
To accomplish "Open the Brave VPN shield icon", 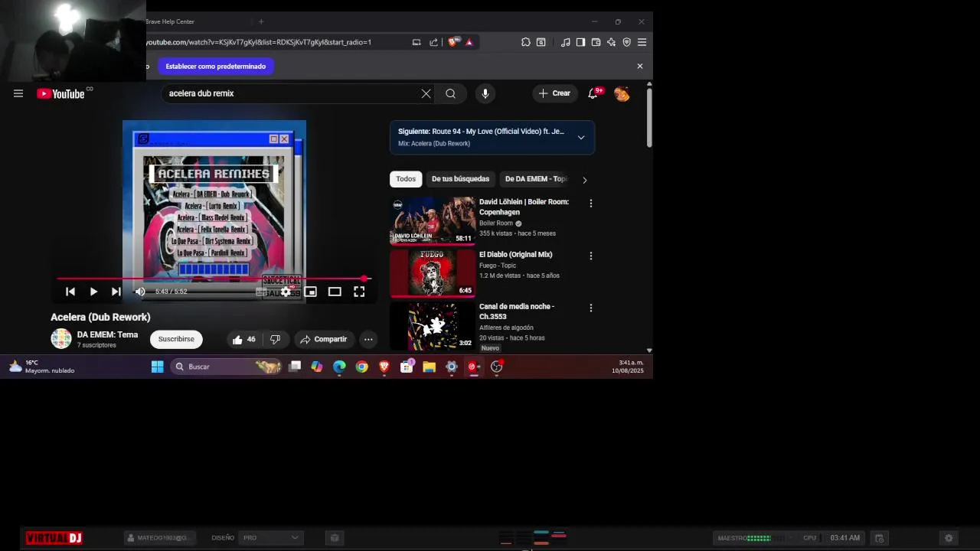I will (626, 42).
